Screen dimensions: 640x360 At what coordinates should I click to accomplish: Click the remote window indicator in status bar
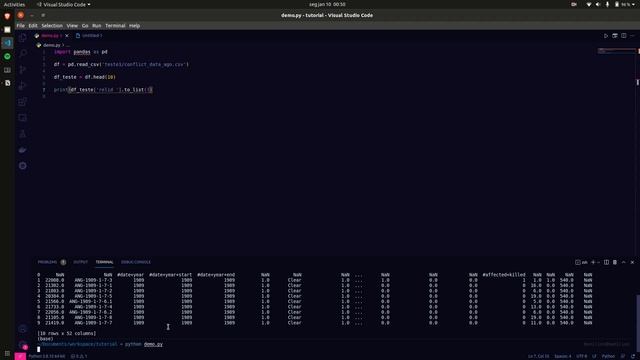20,356
